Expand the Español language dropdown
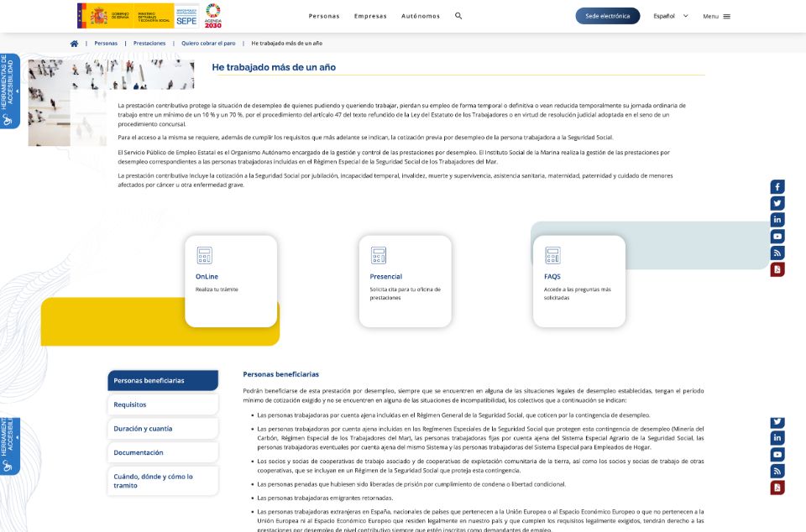806x532 pixels. click(x=671, y=16)
